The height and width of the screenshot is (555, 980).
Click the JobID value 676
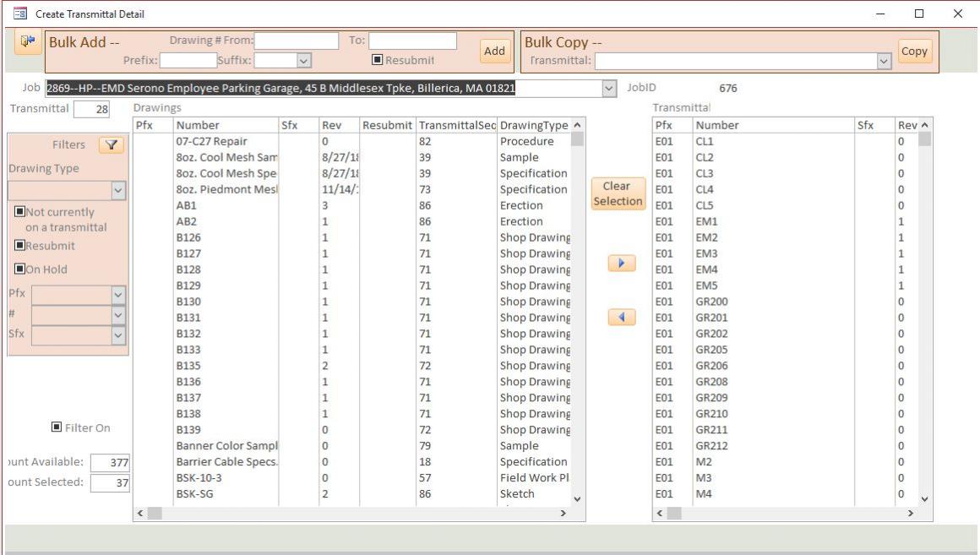click(x=728, y=88)
